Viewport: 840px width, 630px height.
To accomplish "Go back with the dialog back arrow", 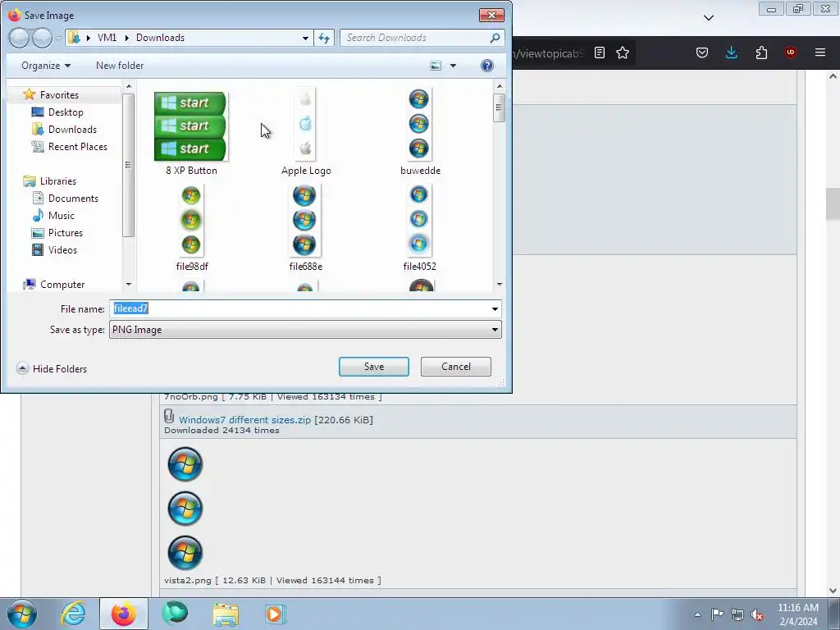I will coord(19,38).
